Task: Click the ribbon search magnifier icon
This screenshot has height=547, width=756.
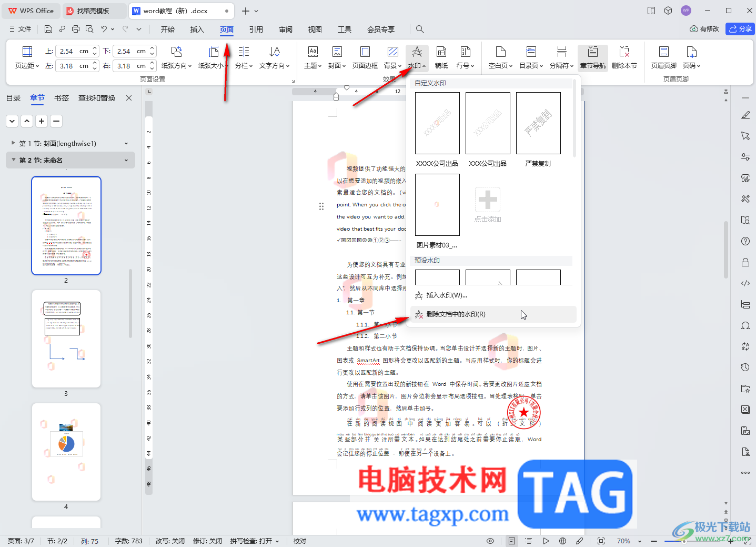Action: 420,29
